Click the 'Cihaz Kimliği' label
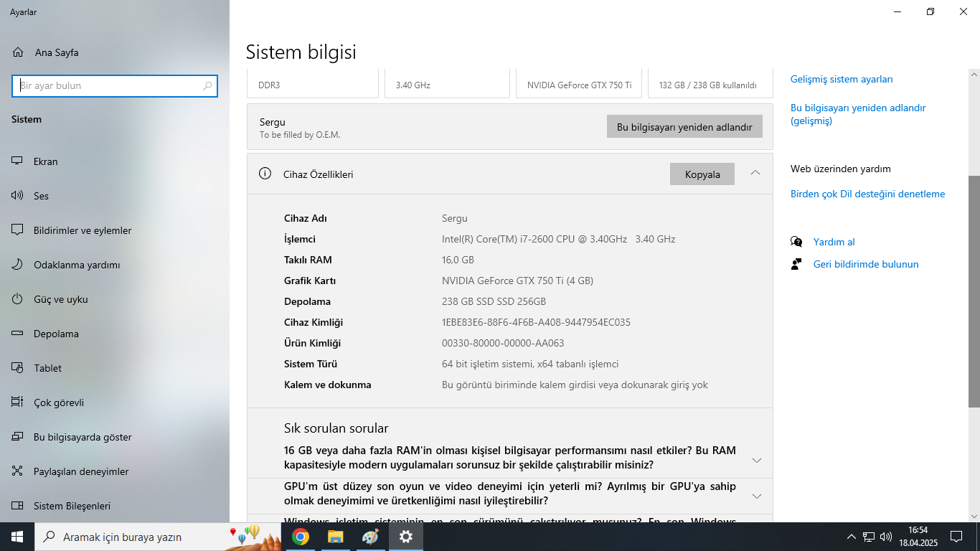The height and width of the screenshot is (551, 980). 314,322
